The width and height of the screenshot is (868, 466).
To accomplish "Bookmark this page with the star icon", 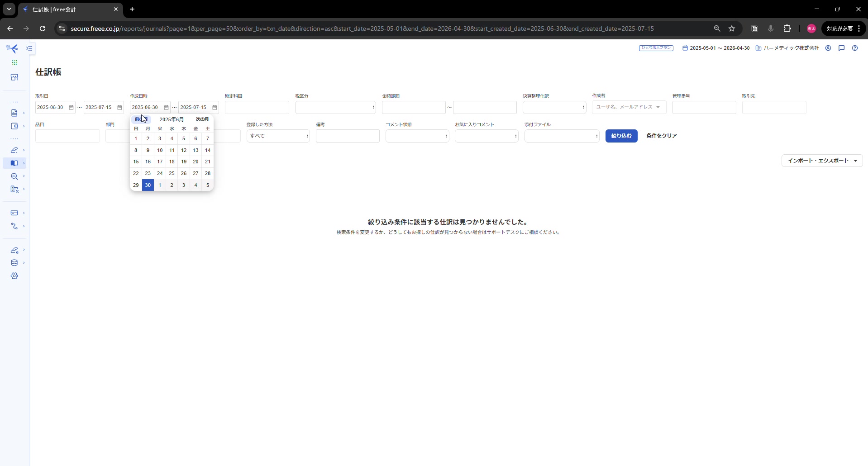I will click(732, 29).
